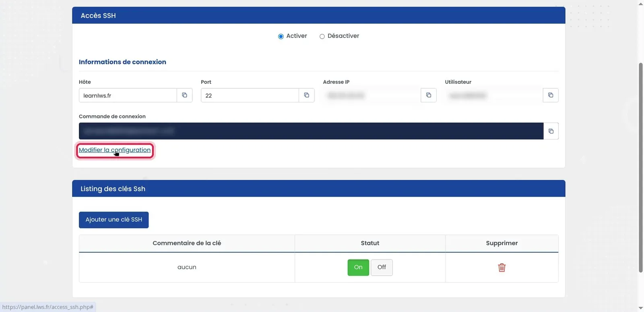The height and width of the screenshot is (312, 644).
Task: Click the Commentaire de la clé header
Action: 187,243
